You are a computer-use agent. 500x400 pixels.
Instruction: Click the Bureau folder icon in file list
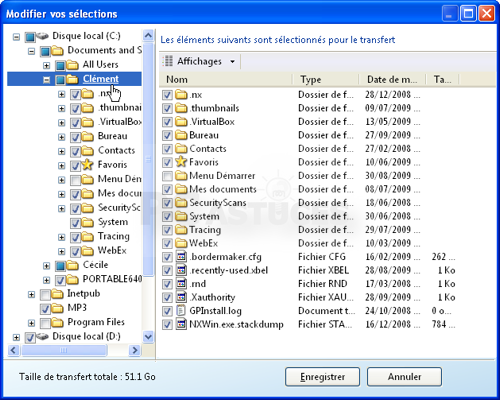[x=181, y=135]
